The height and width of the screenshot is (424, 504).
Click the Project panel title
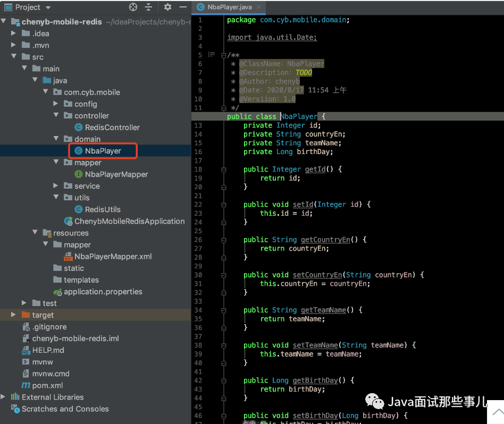pyautogui.click(x=28, y=7)
